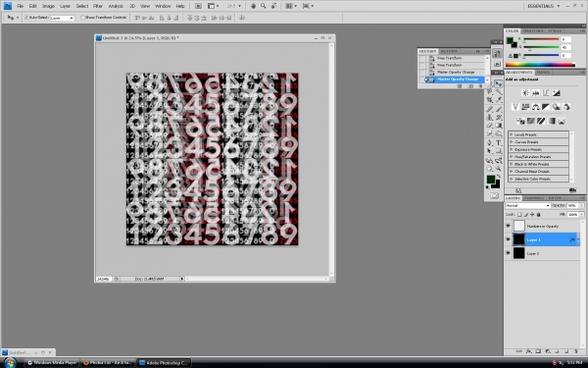
Task: Switch to the Channels tab
Action: point(534,198)
